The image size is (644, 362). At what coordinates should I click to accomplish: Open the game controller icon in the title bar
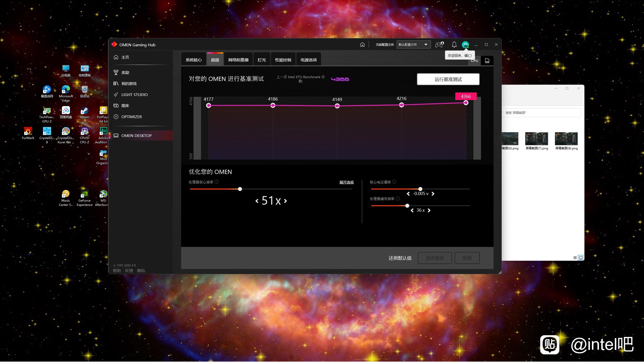[439, 44]
